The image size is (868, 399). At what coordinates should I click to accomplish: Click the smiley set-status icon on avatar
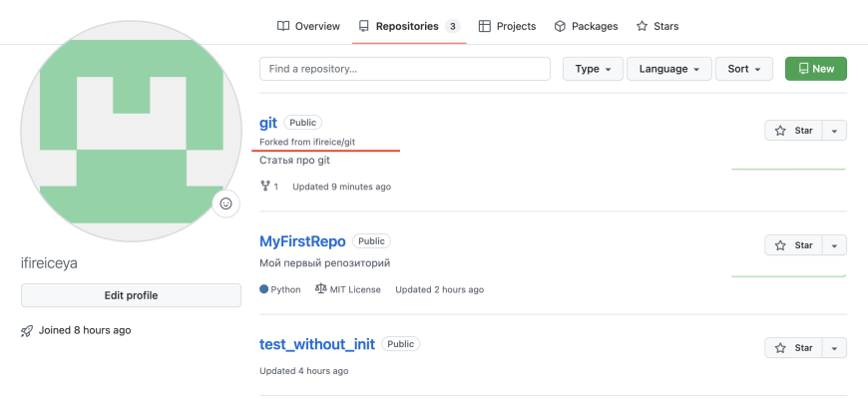pos(225,203)
